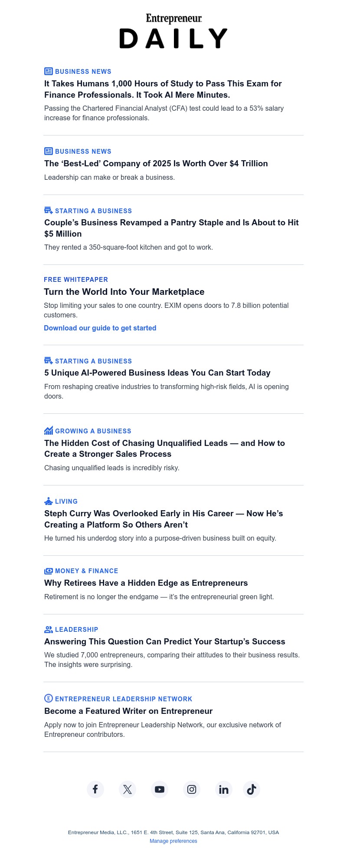Click the Leadership people icon

tap(49, 630)
